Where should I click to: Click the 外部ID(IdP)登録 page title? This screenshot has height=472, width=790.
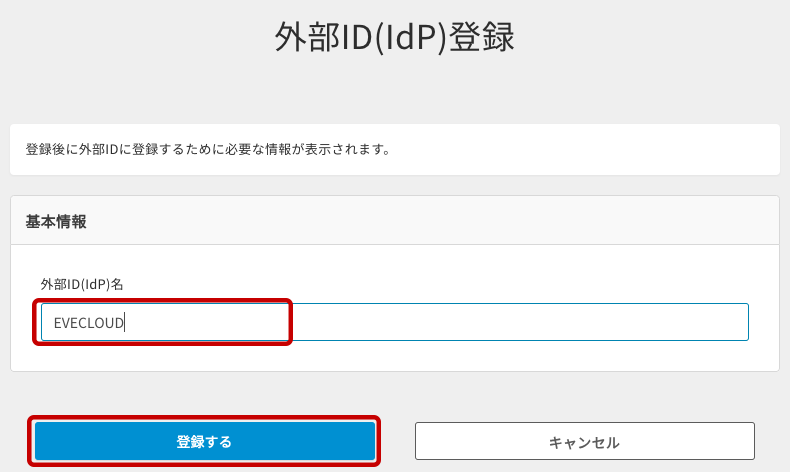[394, 39]
